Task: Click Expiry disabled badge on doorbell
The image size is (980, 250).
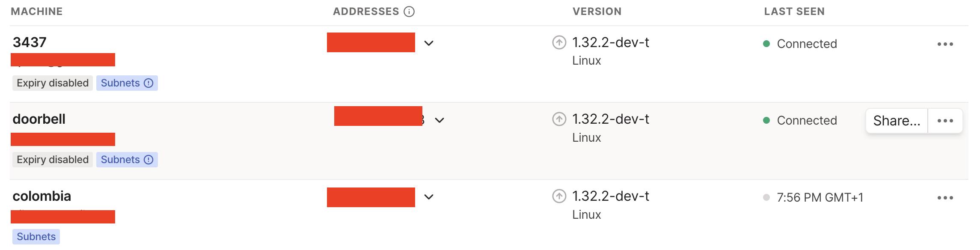Action: click(x=53, y=160)
